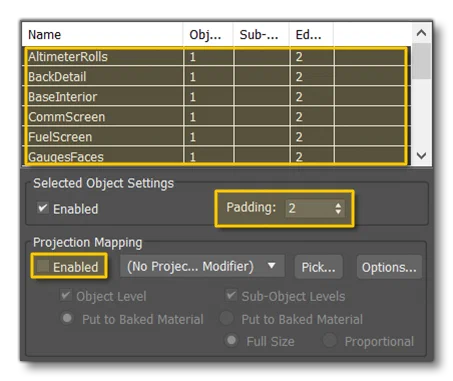The height and width of the screenshot is (381, 453).
Task: Select the BaseInterior row
Action: (217, 97)
